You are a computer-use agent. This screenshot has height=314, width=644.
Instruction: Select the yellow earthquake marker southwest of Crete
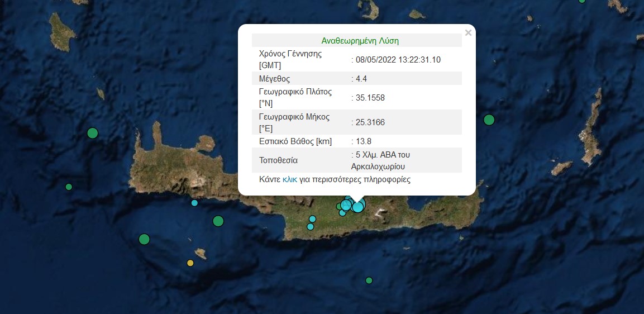[190, 263]
